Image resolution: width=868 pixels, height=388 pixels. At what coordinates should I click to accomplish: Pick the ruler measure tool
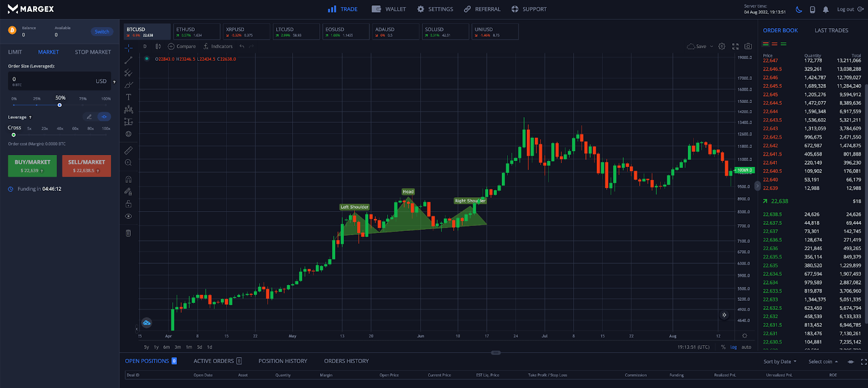point(129,150)
